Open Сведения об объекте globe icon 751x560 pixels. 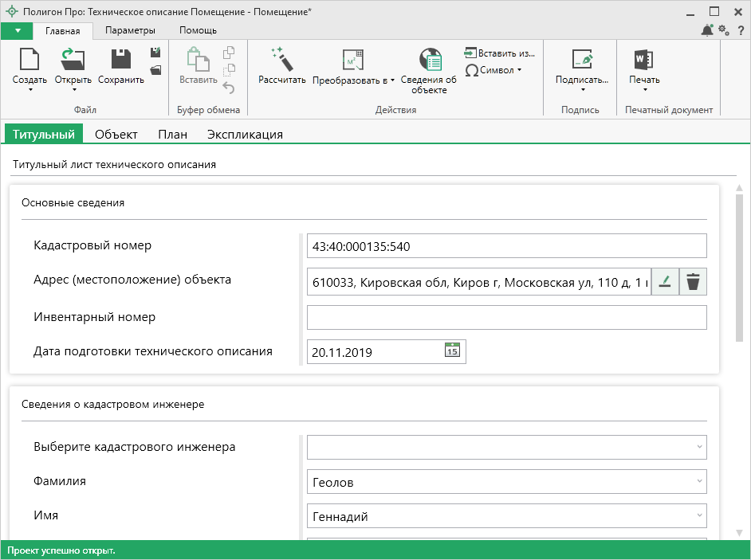pyautogui.click(x=429, y=61)
